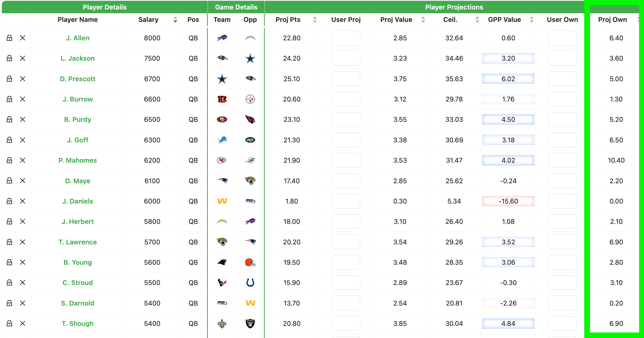Click the Proj Own column header
Viewport: 644px width, 338px height.
click(x=612, y=20)
